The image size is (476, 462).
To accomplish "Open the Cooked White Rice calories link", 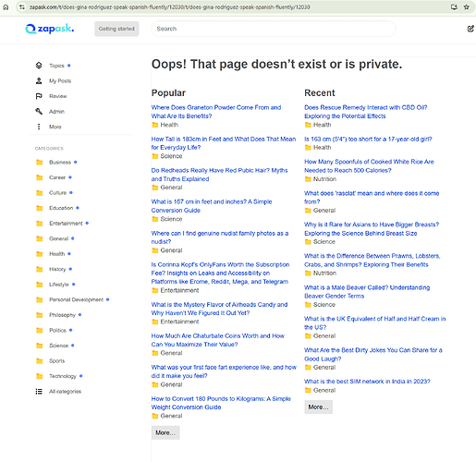I will [369, 166].
